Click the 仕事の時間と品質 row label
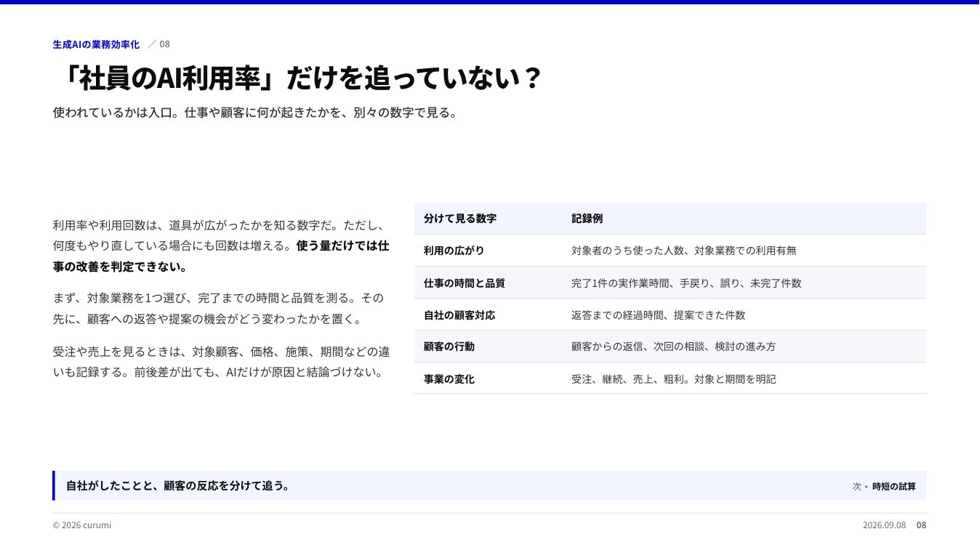This screenshot has height=550, width=980. tap(465, 283)
